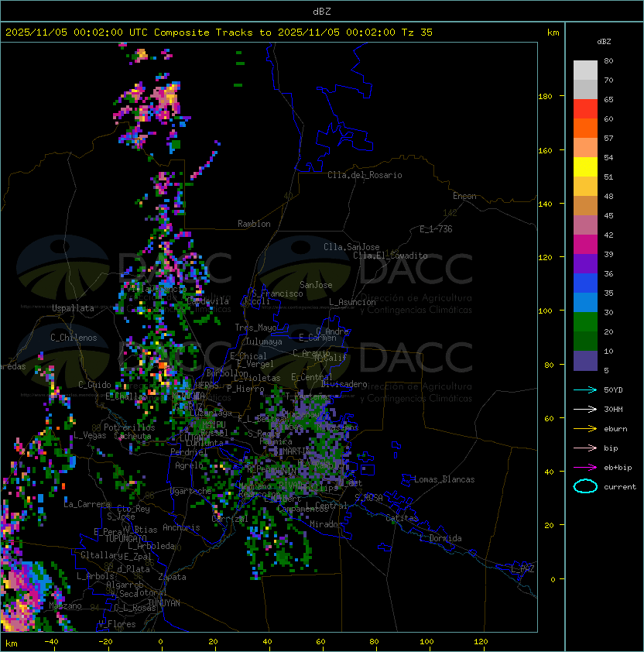Click the C_Guido place label
Image resolution: width=644 pixels, height=652 pixels.
(94, 385)
